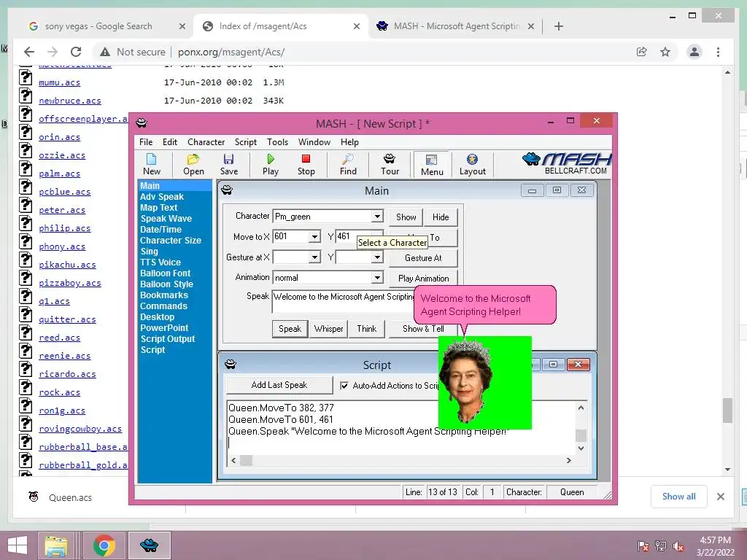This screenshot has height=560, width=747.
Task: Open the File menu in MASH
Action: 146,142
